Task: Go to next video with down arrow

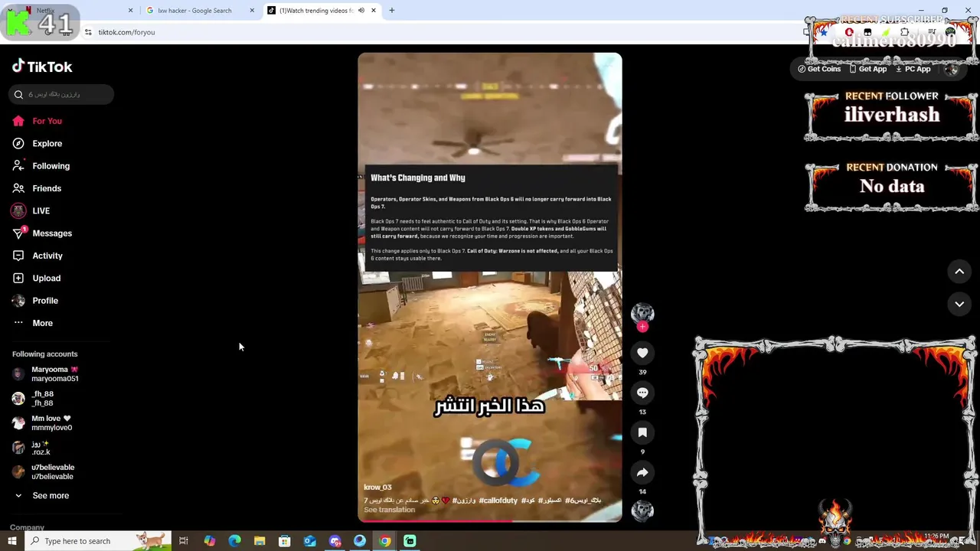Action: click(959, 304)
